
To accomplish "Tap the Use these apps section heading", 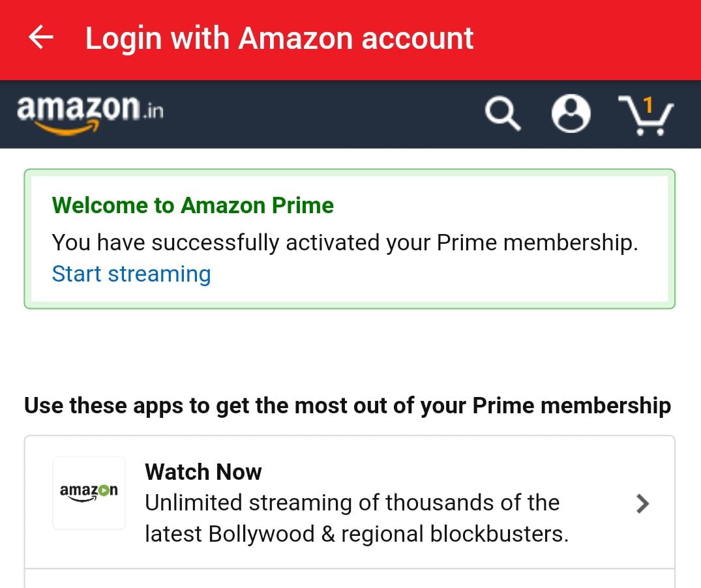I will click(x=348, y=405).
